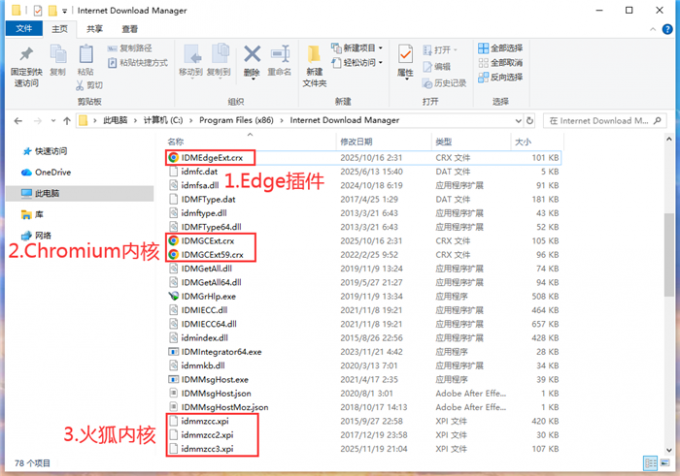Click the Properties checkmark icon
Viewport: 680px width, 476px height.
[405, 55]
